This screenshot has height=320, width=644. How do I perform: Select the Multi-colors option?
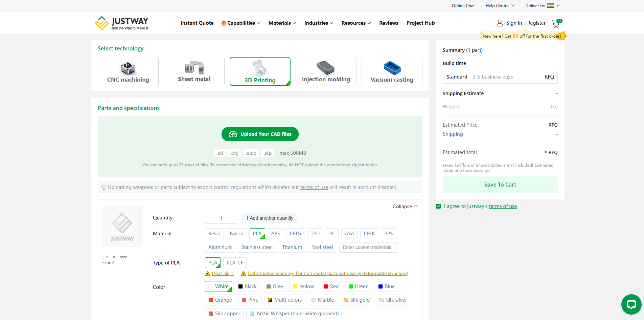pos(285,300)
